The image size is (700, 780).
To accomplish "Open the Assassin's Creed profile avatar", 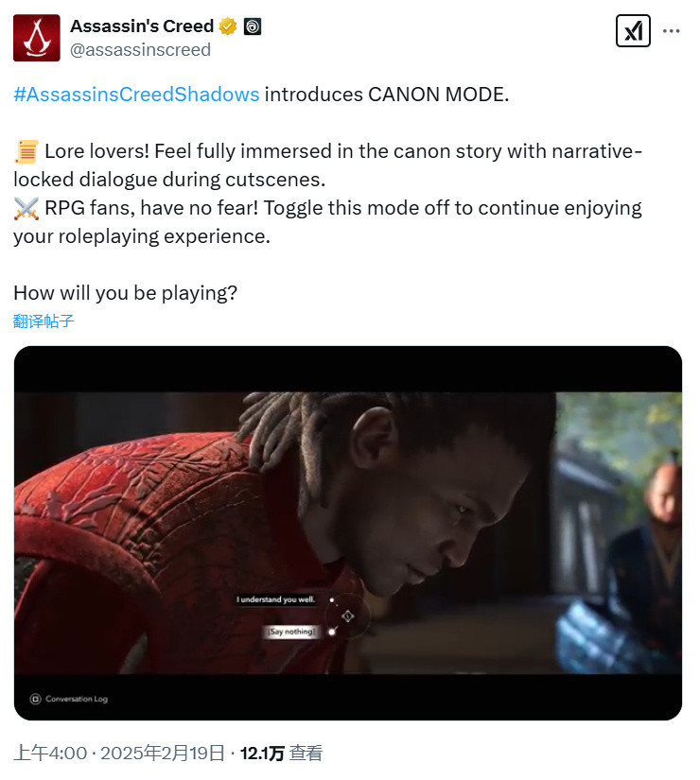I will 36,38.
